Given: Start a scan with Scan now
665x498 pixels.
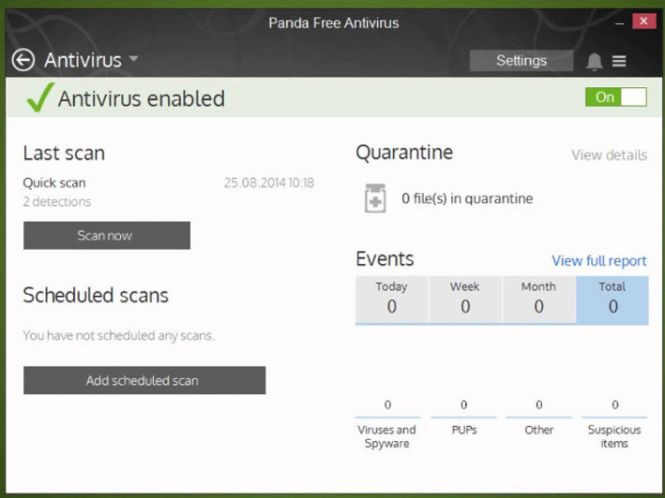Looking at the screenshot, I should (107, 235).
